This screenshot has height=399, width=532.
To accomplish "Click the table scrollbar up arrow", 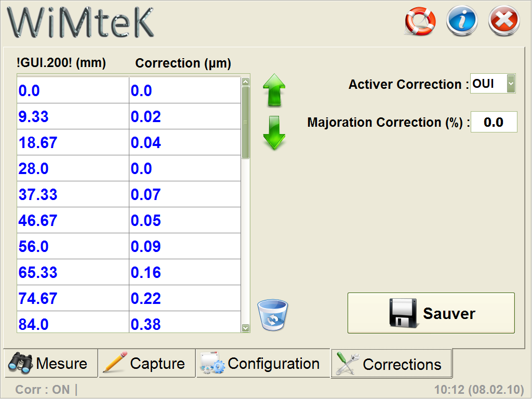I will [246, 82].
